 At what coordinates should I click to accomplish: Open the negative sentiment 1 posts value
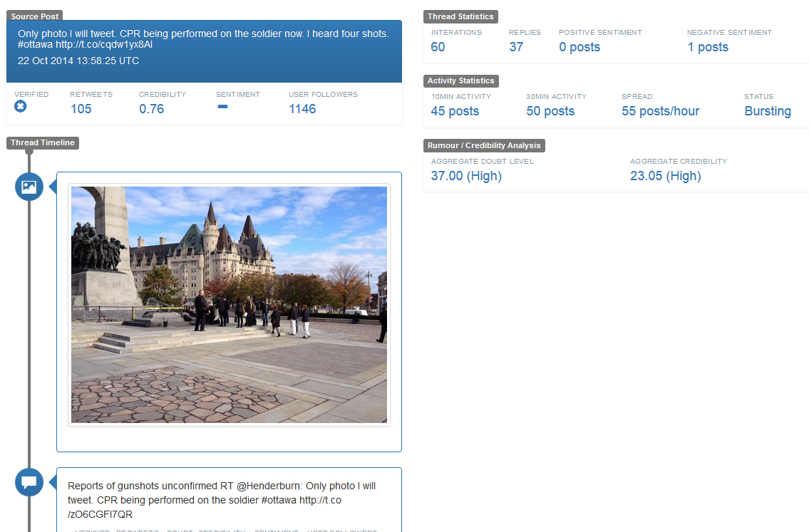point(708,47)
